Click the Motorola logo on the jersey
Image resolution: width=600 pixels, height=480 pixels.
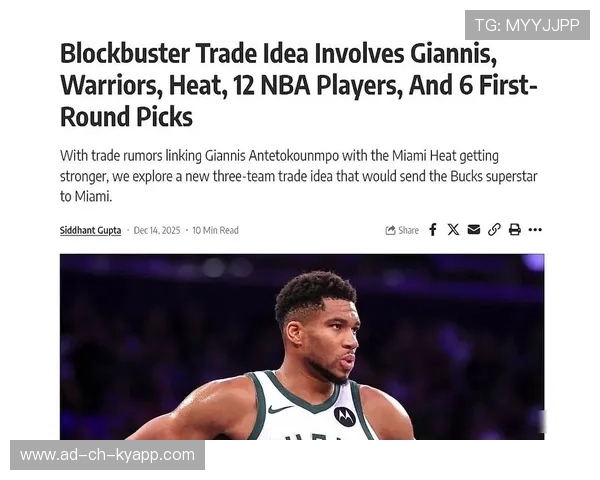pos(344,416)
